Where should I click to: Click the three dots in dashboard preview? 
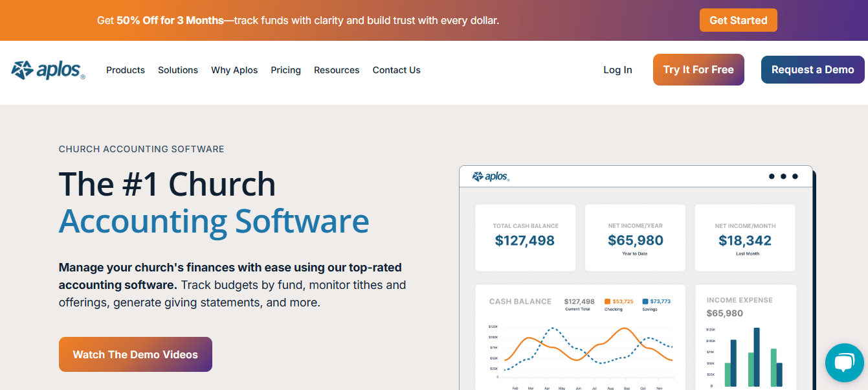coord(783,176)
